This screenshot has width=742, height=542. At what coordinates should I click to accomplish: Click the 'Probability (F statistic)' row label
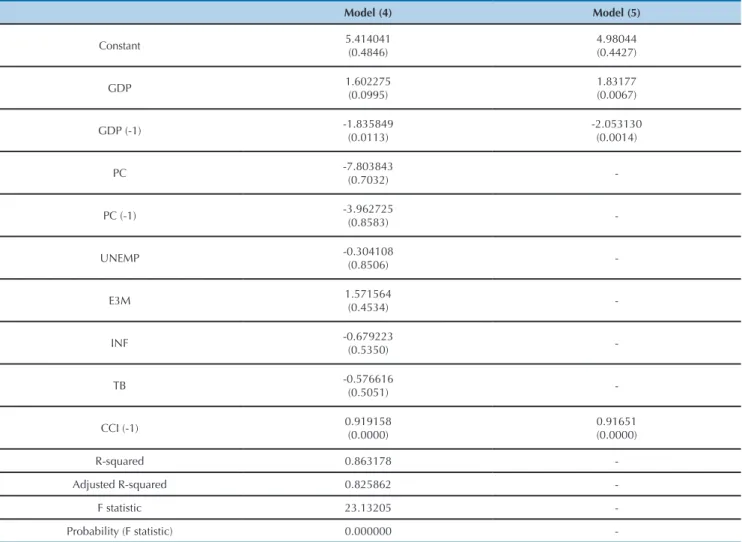119,531
